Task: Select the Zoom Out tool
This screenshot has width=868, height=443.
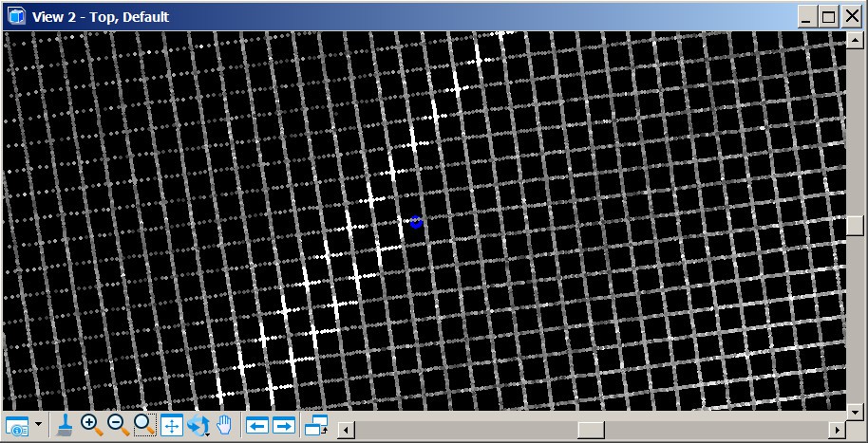Action: click(x=118, y=425)
